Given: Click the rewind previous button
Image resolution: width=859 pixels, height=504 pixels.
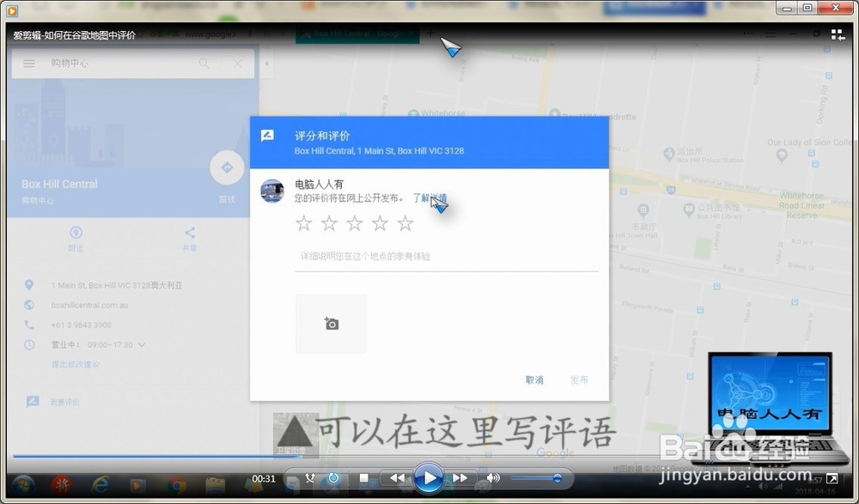Looking at the screenshot, I should (397, 477).
